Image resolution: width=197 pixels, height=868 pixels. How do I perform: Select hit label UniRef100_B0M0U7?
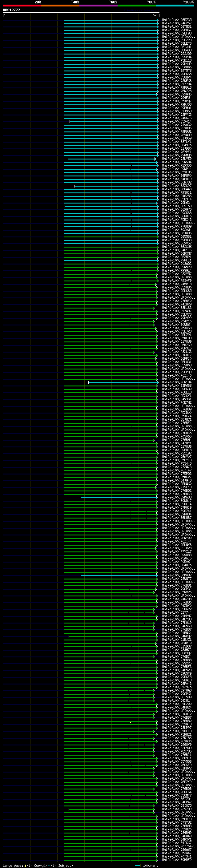coord(177,575)
